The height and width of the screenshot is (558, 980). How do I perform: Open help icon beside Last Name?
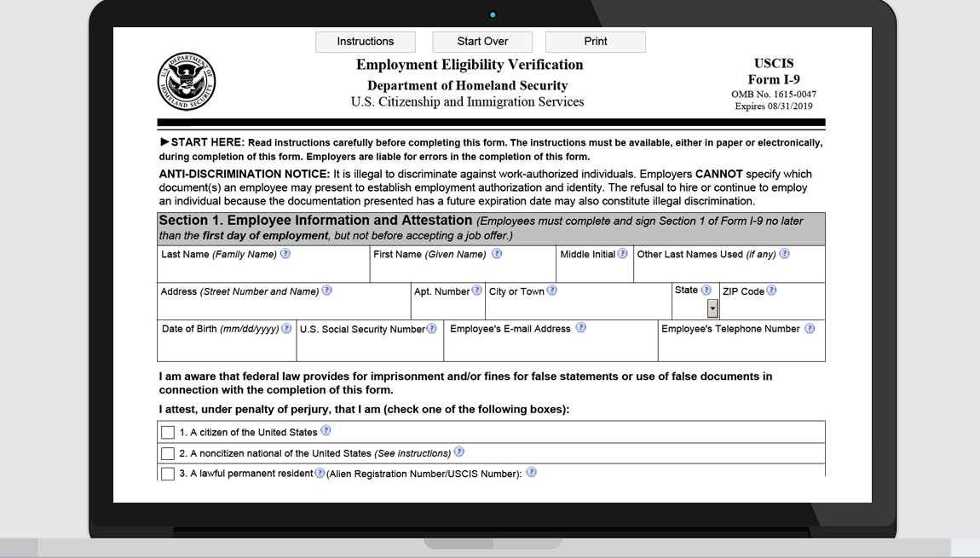point(285,254)
